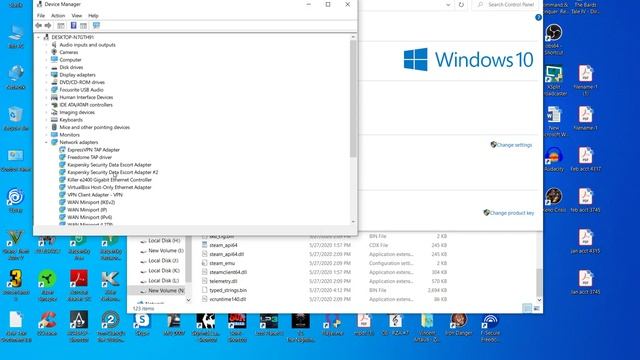Viewport: 640px width, 360px height.
Task: Click the File Explorer file list scrollbar thumb
Action: click(539, 282)
